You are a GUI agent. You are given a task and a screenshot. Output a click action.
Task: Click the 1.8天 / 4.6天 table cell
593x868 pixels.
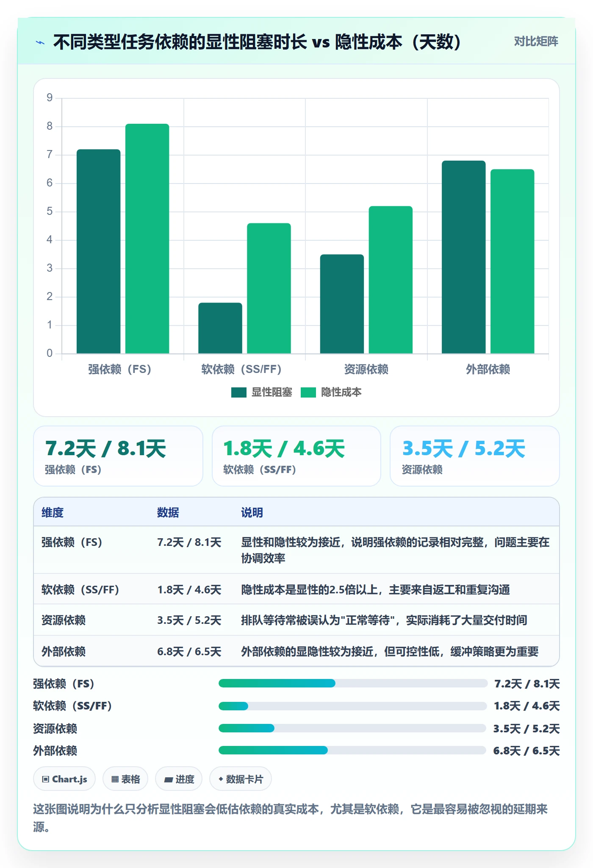(189, 590)
